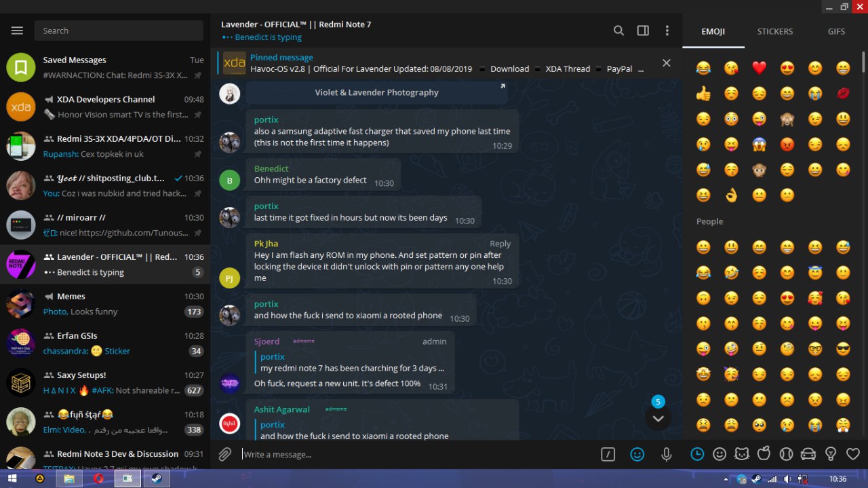Viewport: 868px width, 488px height.
Task: Click the Search chats field
Action: pyautogui.click(x=119, y=31)
